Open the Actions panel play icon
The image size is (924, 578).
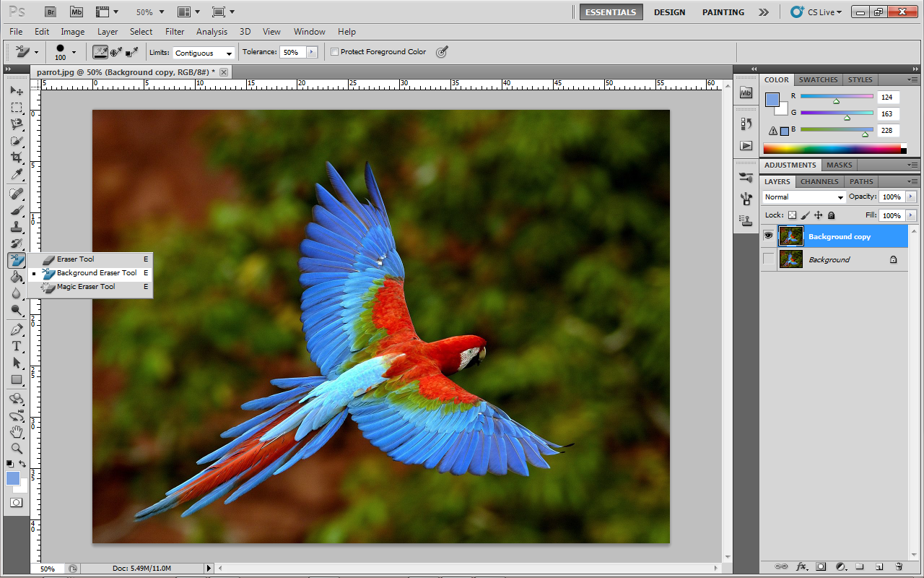coord(746,145)
